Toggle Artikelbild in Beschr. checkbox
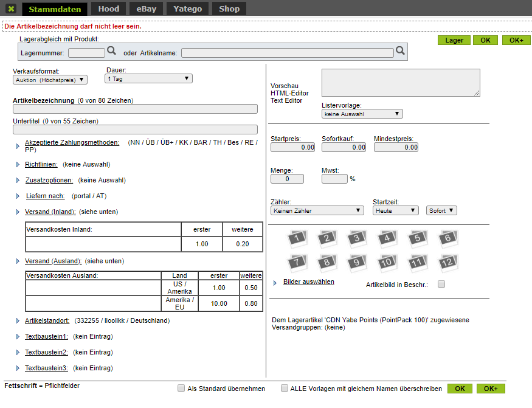The height and width of the screenshot is (408, 532). (441, 284)
